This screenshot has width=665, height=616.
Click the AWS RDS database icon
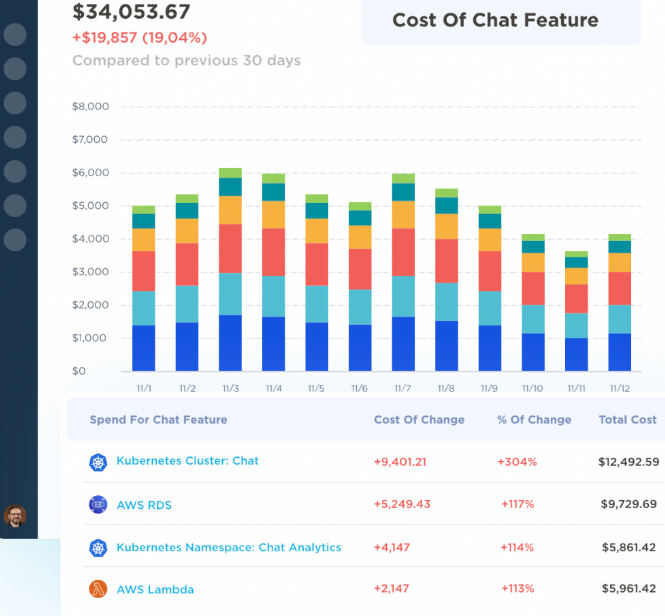97,505
